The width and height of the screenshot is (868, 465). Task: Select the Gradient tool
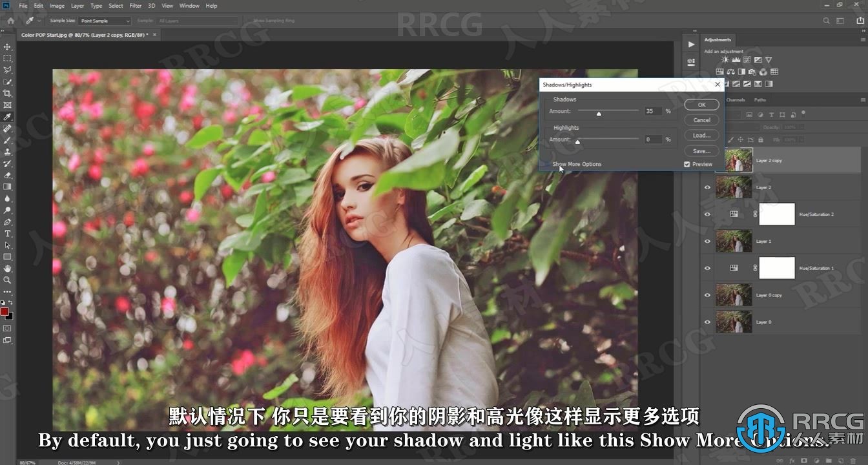pyautogui.click(x=8, y=187)
